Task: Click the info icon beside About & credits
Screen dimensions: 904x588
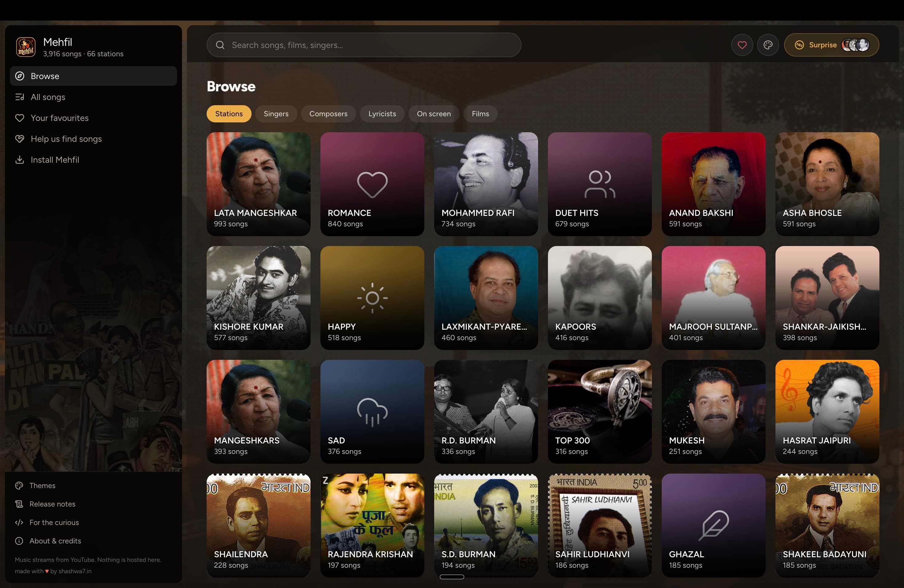Action: [x=19, y=541]
